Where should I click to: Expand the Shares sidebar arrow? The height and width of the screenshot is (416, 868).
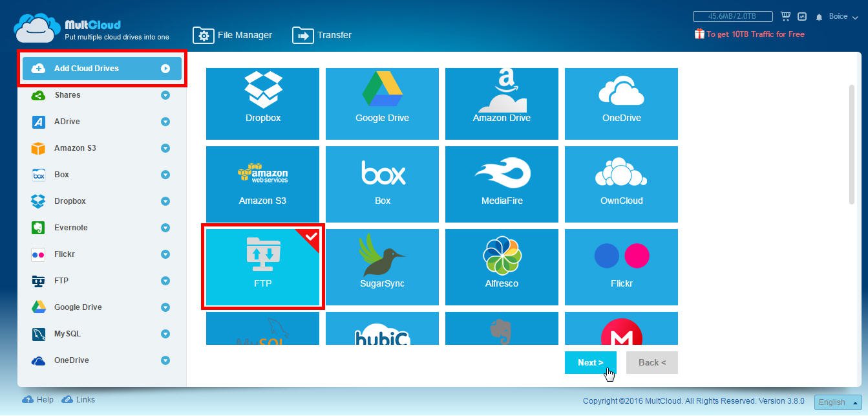click(165, 95)
